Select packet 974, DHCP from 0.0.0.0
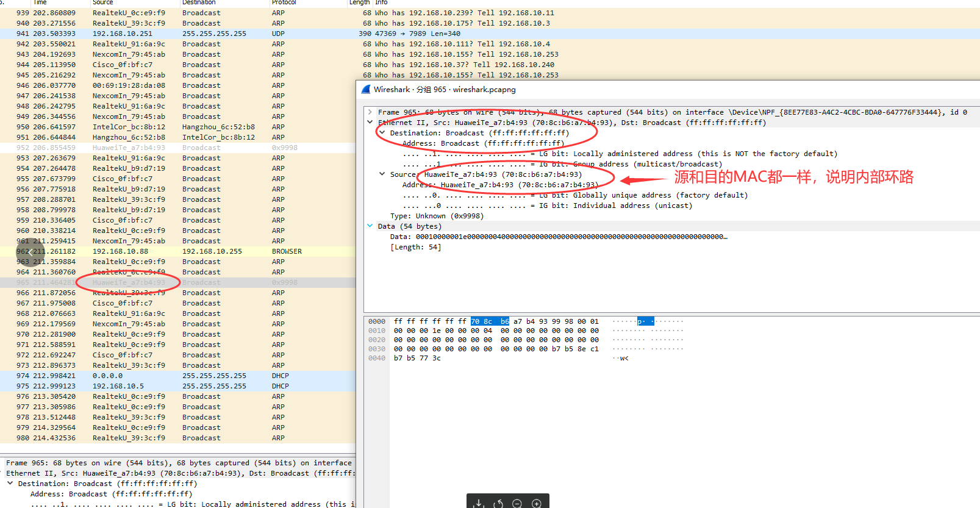 pyautogui.click(x=178, y=376)
